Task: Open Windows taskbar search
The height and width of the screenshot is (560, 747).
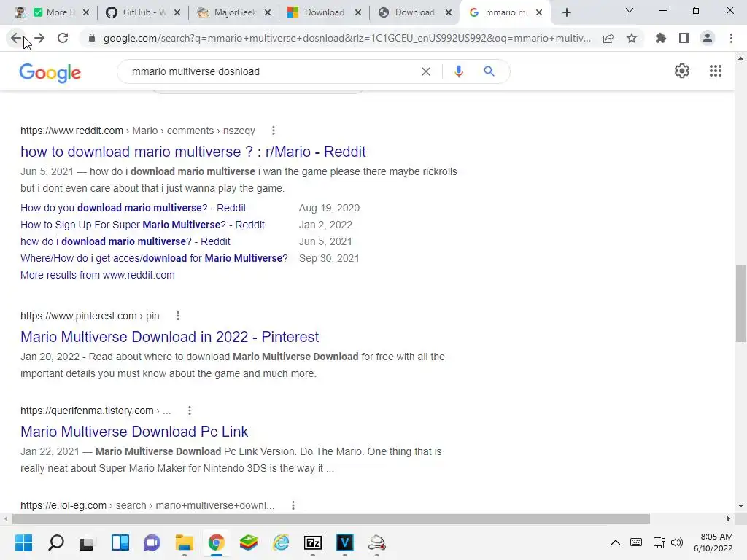Action: click(56, 542)
